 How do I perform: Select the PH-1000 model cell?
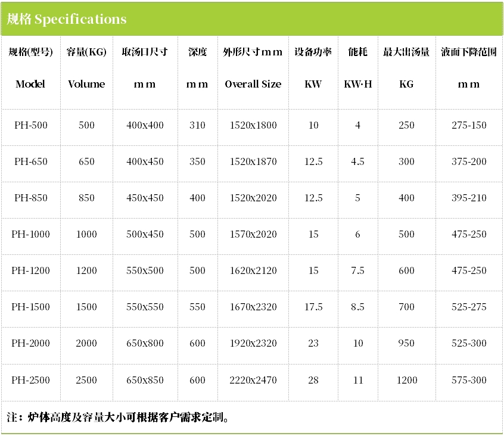pyautogui.click(x=30, y=234)
